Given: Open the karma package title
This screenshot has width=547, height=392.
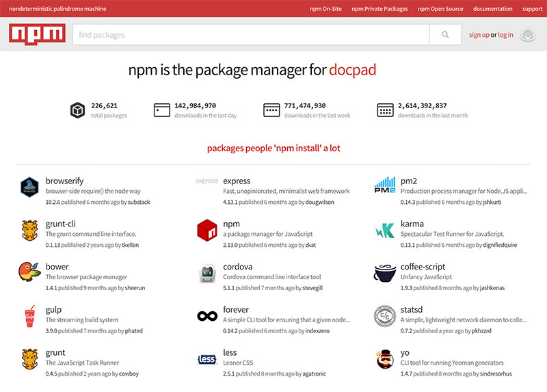Looking at the screenshot, I should coord(412,224).
